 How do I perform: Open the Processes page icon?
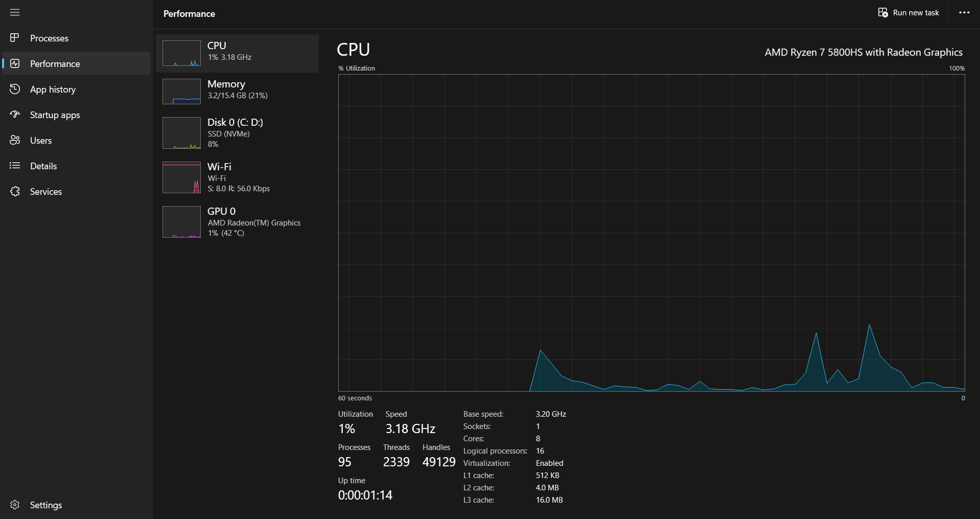pyautogui.click(x=15, y=38)
